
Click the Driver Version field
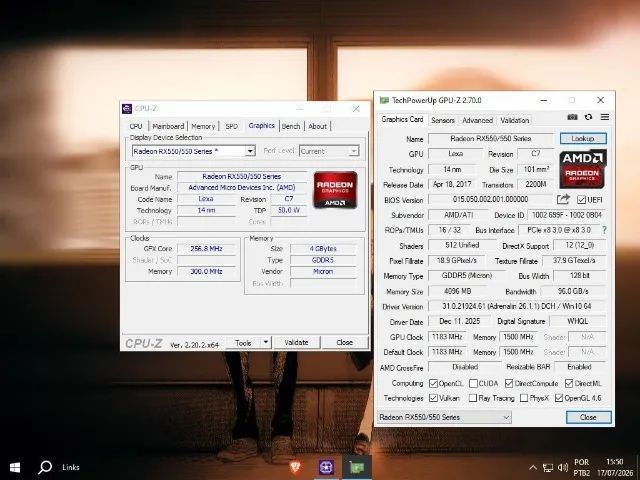[517, 306]
